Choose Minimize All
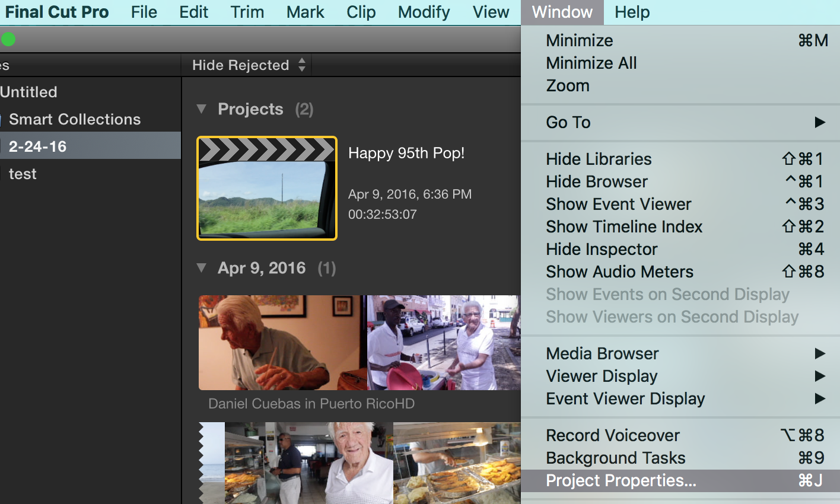The image size is (840, 504). (x=680, y=63)
